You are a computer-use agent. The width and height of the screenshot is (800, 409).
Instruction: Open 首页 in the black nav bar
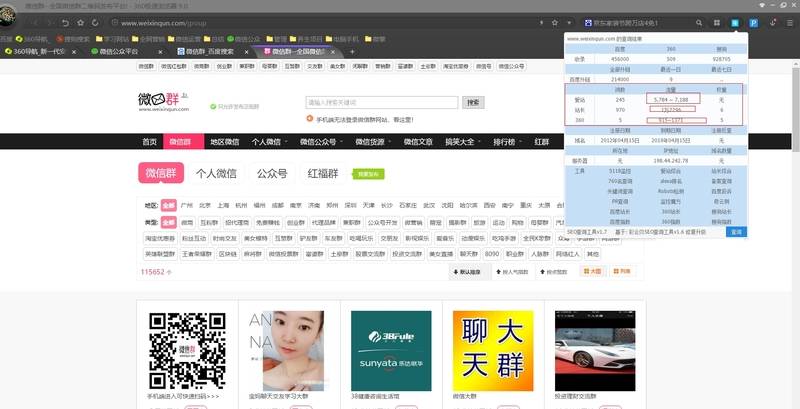tap(149, 142)
